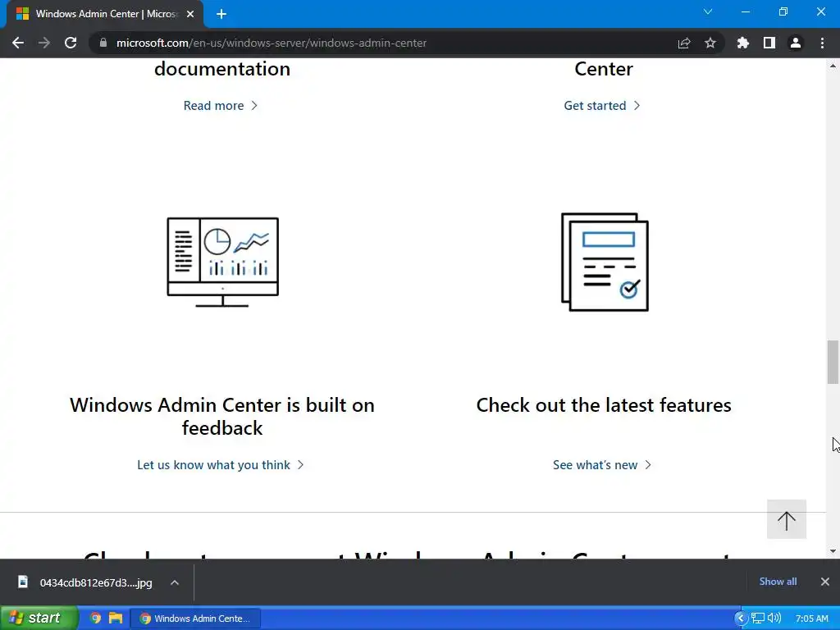Image resolution: width=840 pixels, height=630 pixels.
Task: Open the folder quick launch icon
Action: click(x=116, y=619)
